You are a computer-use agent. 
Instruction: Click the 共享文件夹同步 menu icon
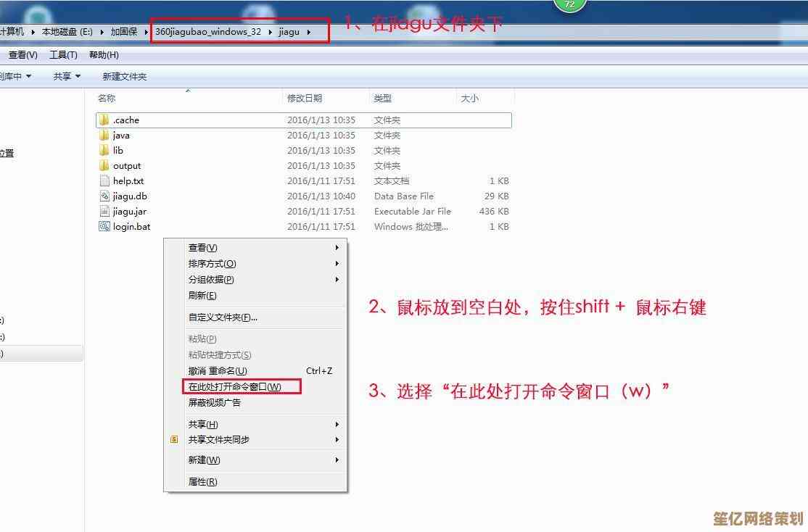(x=174, y=440)
